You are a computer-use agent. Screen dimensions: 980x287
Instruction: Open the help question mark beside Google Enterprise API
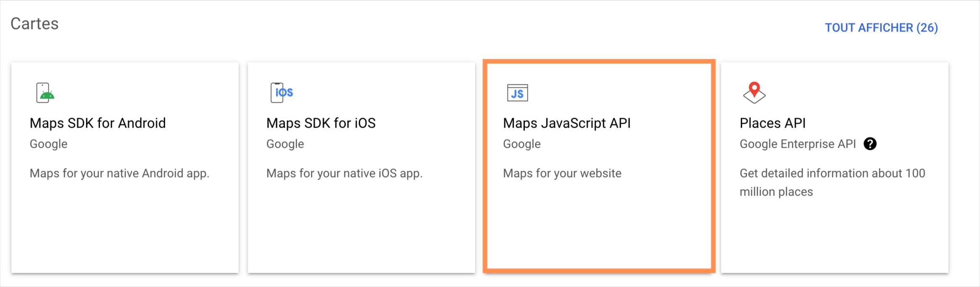coord(870,144)
